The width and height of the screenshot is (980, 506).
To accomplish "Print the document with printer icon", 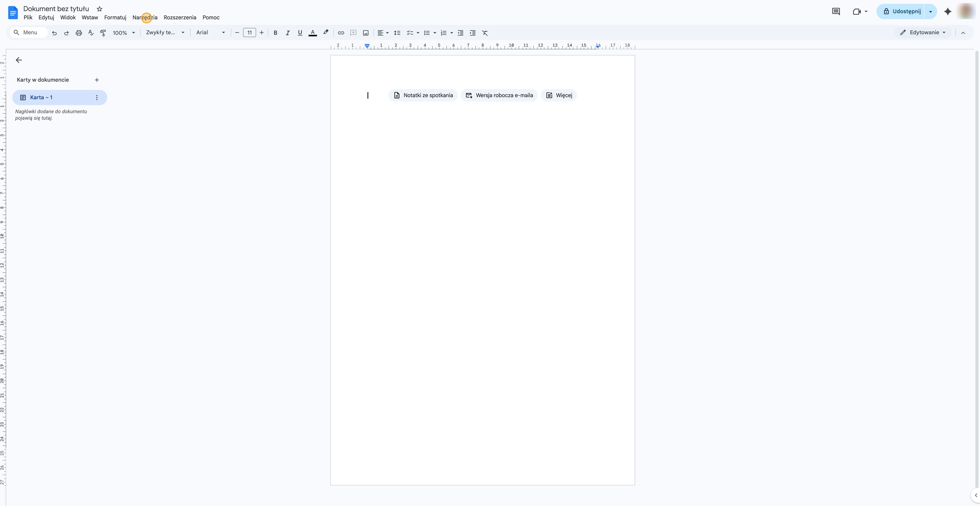I will tap(79, 33).
